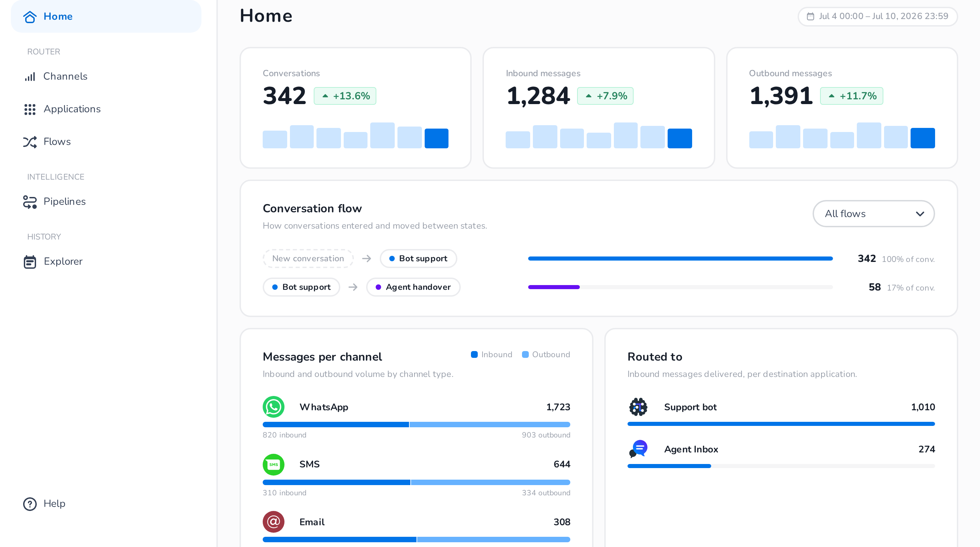Click the Flows shuffle icon

[30, 142]
